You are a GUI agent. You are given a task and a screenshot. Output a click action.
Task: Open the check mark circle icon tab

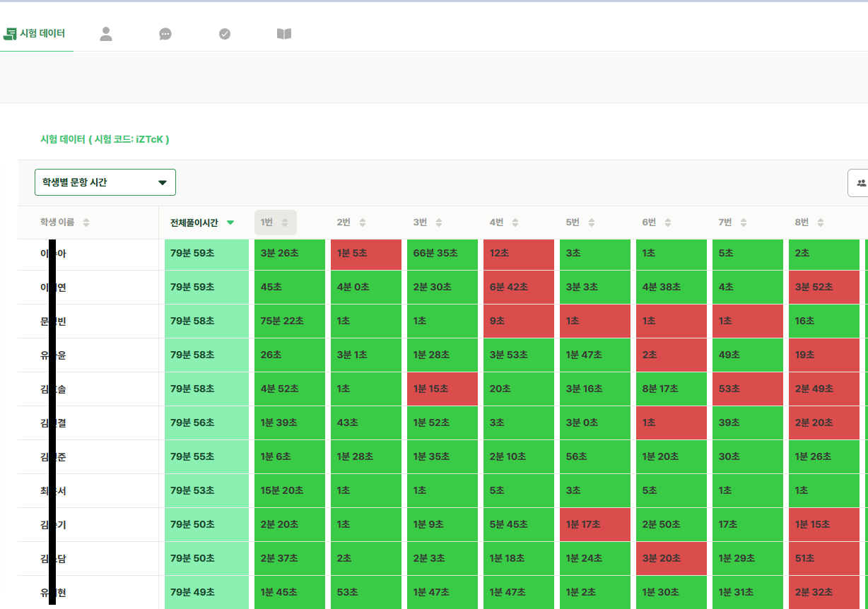coord(225,34)
